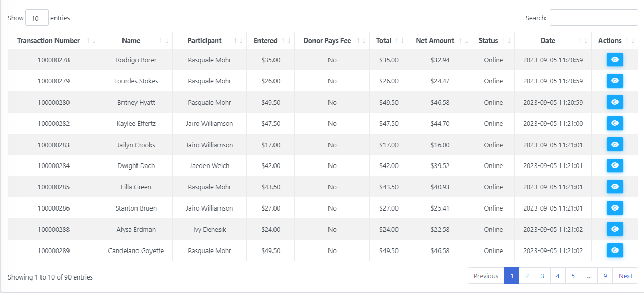Click eye icon for Kaylee Effertz row

coord(615,123)
